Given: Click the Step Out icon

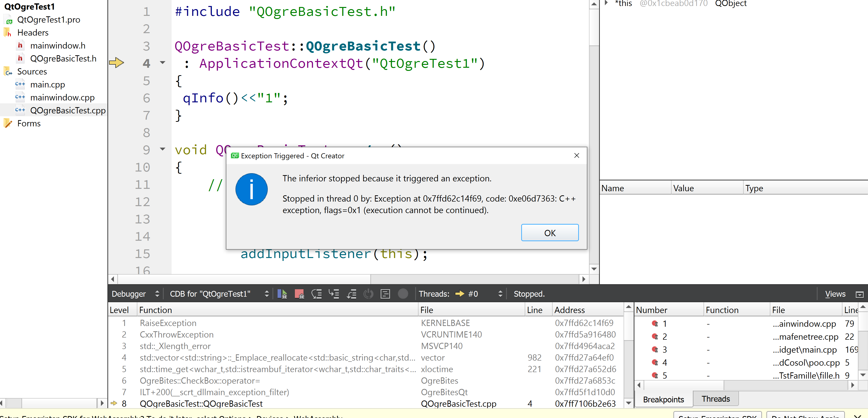Looking at the screenshot, I should click(351, 294).
